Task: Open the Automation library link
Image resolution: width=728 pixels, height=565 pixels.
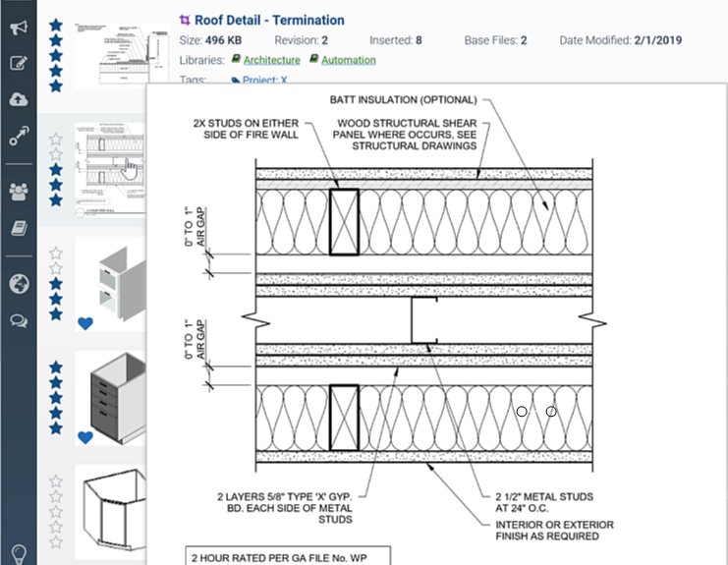Action: [x=348, y=60]
